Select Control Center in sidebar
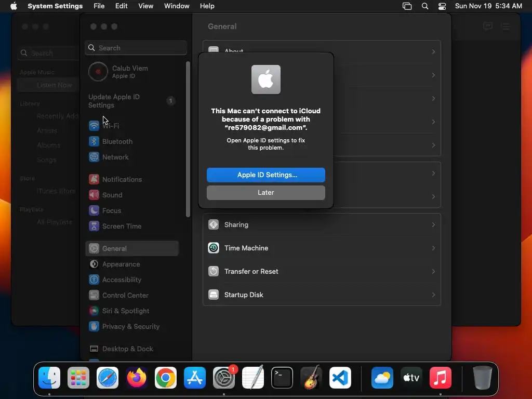Screen dimensions: 532x399 click(132, 295)
